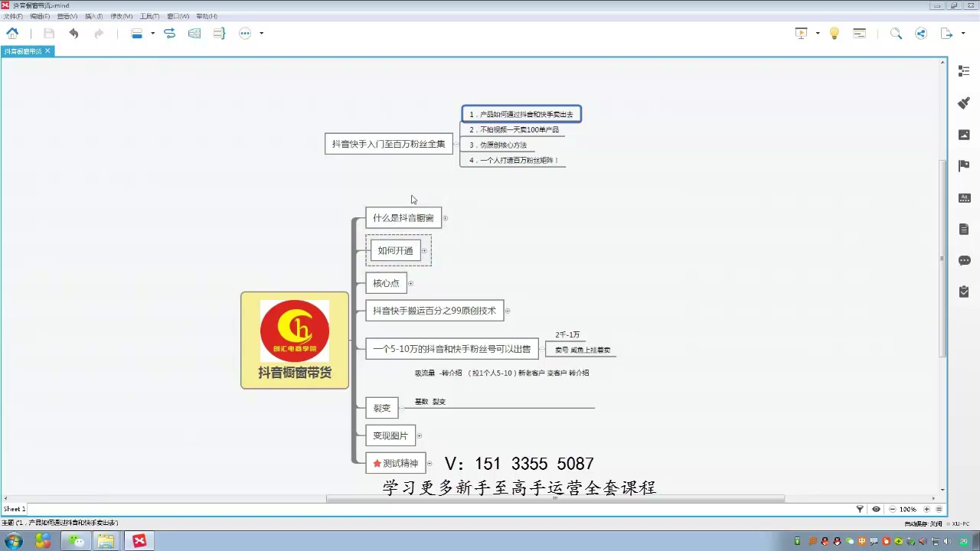Expand the 测试精神 topic
The height and width of the screenshot is (551, 980).
[x=429, y=463]
